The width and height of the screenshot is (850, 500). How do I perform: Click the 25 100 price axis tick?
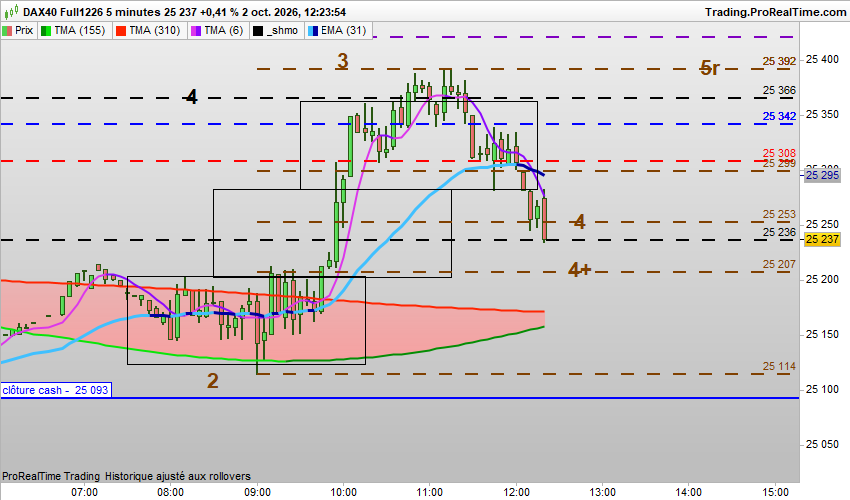[822, 389]
